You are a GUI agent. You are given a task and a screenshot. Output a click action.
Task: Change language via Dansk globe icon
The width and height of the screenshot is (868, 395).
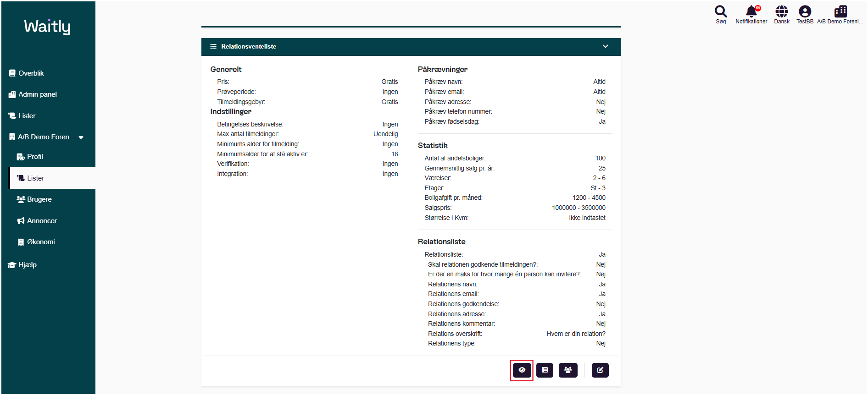pyautogui.click(x=782, y=14)
